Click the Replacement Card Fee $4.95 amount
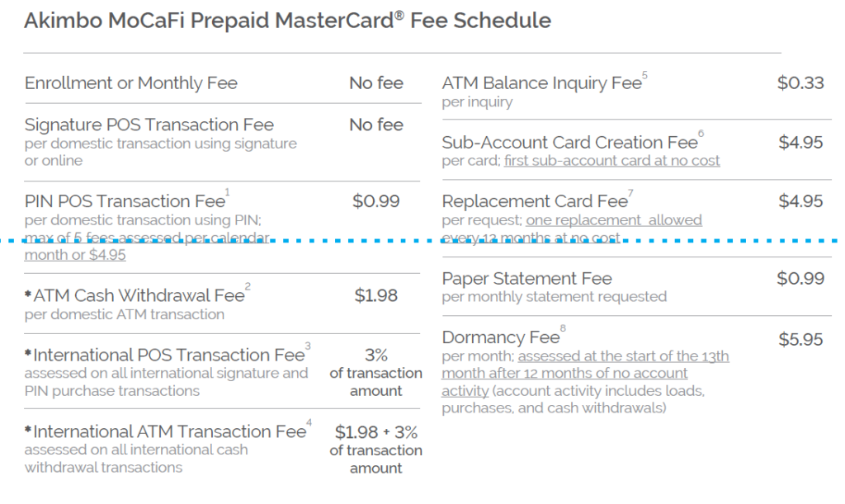The width and height of the screenshot is (845, 504). (x=800, y=200)
